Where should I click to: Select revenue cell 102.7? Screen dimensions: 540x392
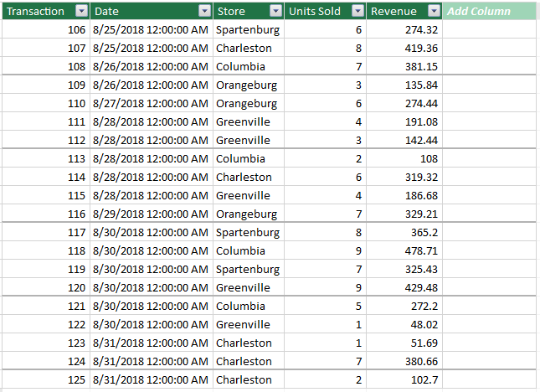(x=404, y=379)
